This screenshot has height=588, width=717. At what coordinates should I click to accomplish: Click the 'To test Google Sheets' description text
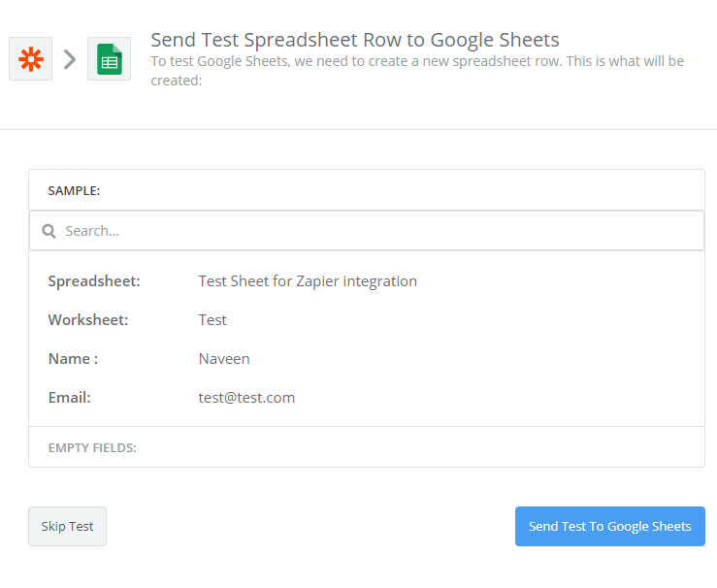coord(417,71)
